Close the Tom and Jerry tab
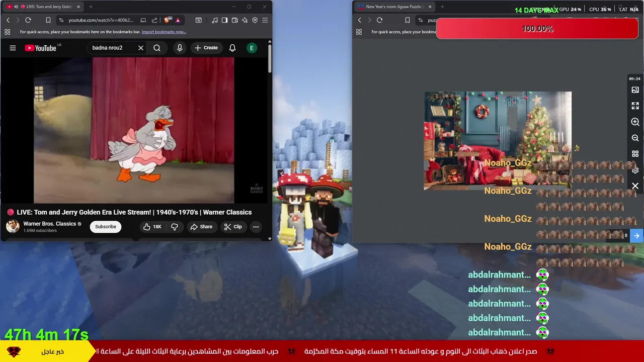 (78, 7)
